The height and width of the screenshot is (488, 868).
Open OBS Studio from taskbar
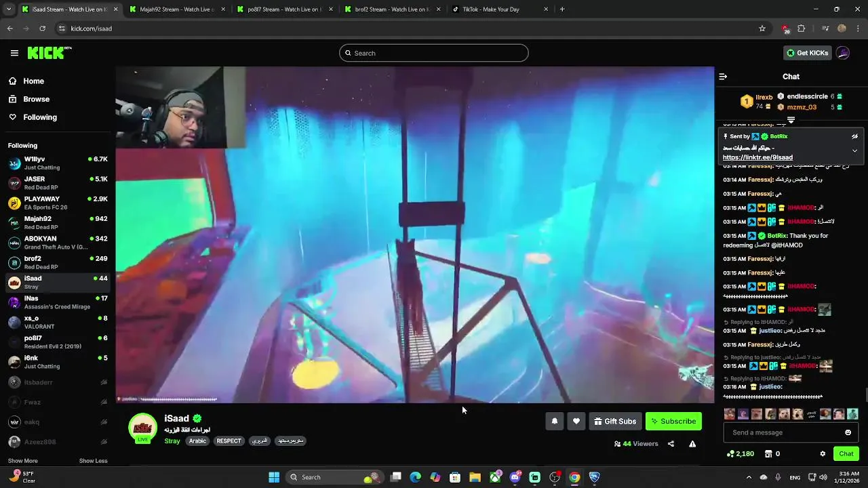click(x=555, y=477)
